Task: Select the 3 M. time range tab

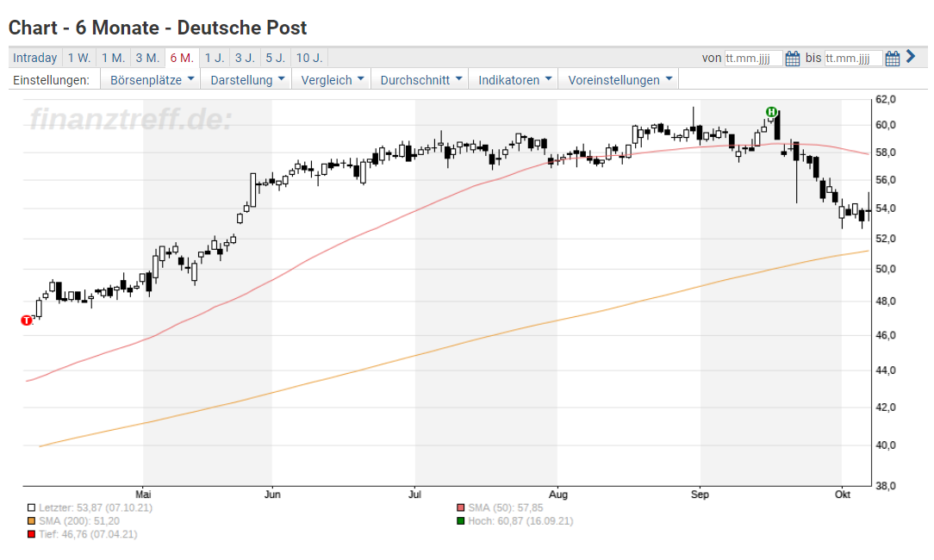Action: point(147,58)
